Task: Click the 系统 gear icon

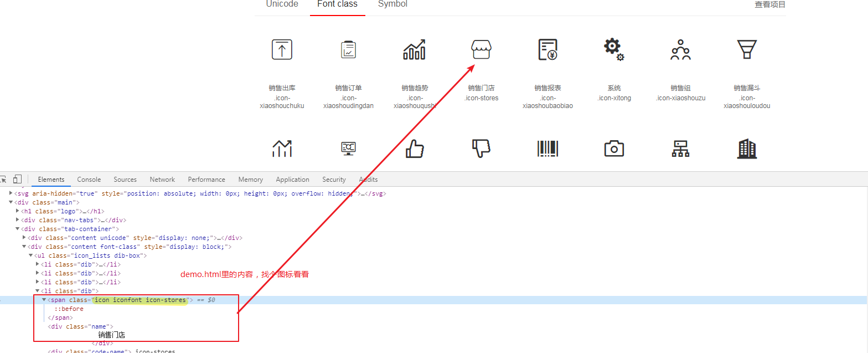Action: click(x=614, y=49)
